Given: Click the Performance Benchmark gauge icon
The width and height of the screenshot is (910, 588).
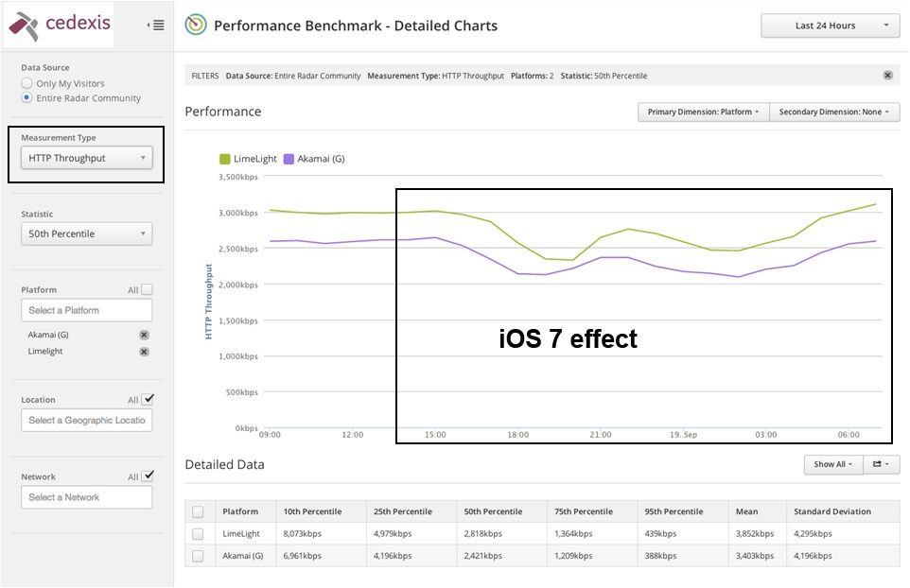Looking at the screenshot, I should (x=196, y=26).
